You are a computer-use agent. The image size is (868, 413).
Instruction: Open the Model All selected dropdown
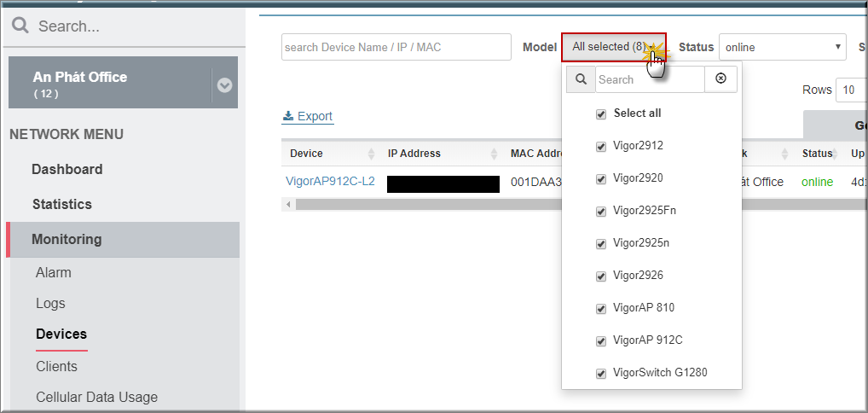pos(613,47)
